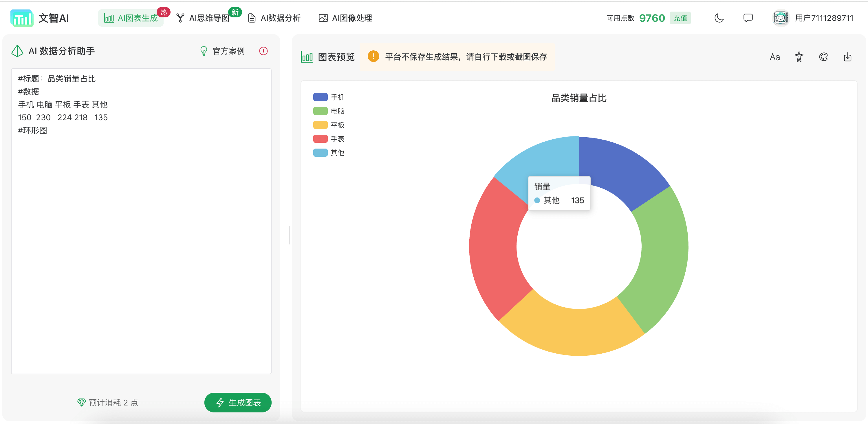Viewport: 868px width, 424px height.
Task: Open 官方案例 official examples
Action: [222, 51]
